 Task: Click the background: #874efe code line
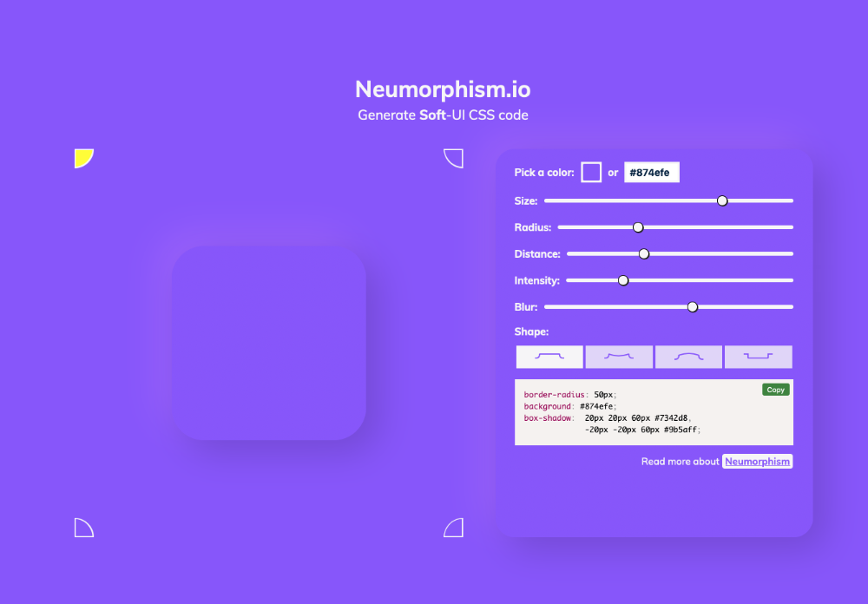(x=570, y=406)
